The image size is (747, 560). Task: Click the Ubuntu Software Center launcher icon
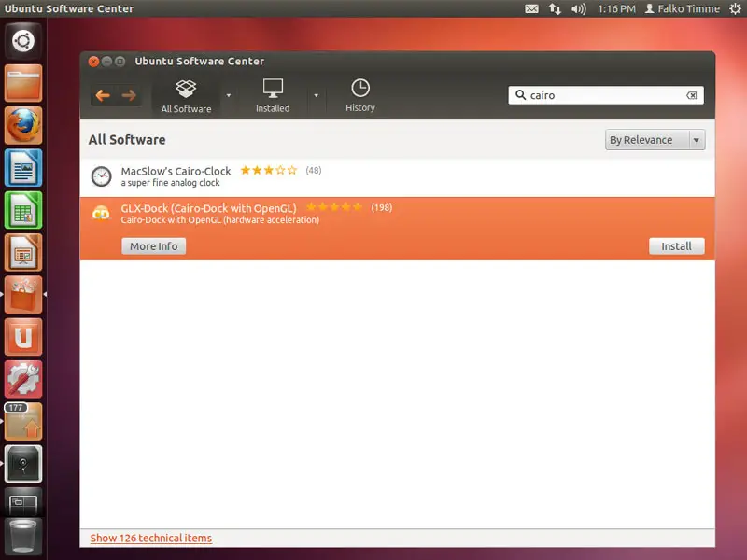22,295
